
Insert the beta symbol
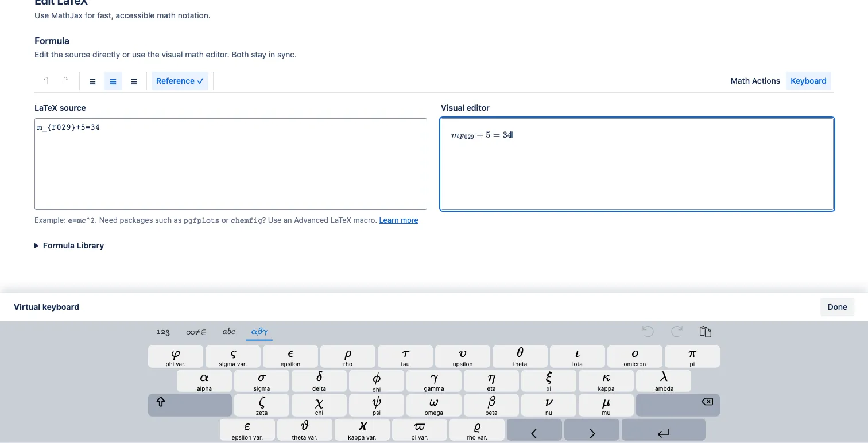pyautogui.click(x=491, y=405)
